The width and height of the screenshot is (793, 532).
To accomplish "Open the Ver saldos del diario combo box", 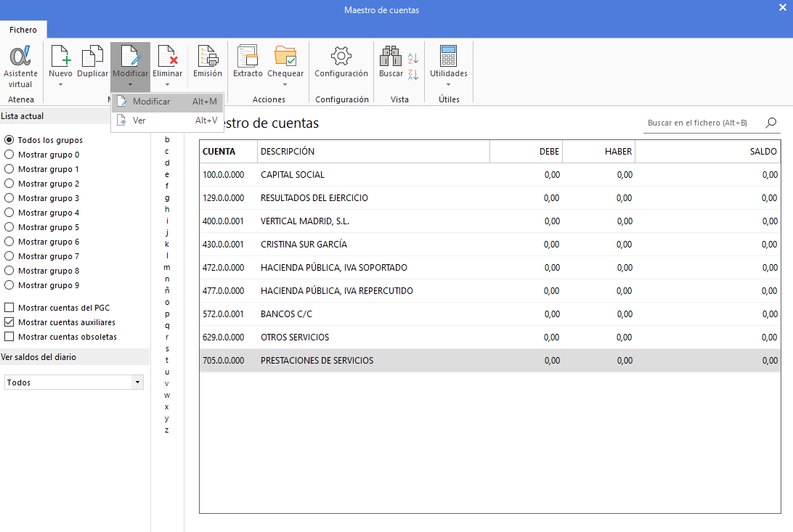I will pyautogui.click(x=73, y=382).
